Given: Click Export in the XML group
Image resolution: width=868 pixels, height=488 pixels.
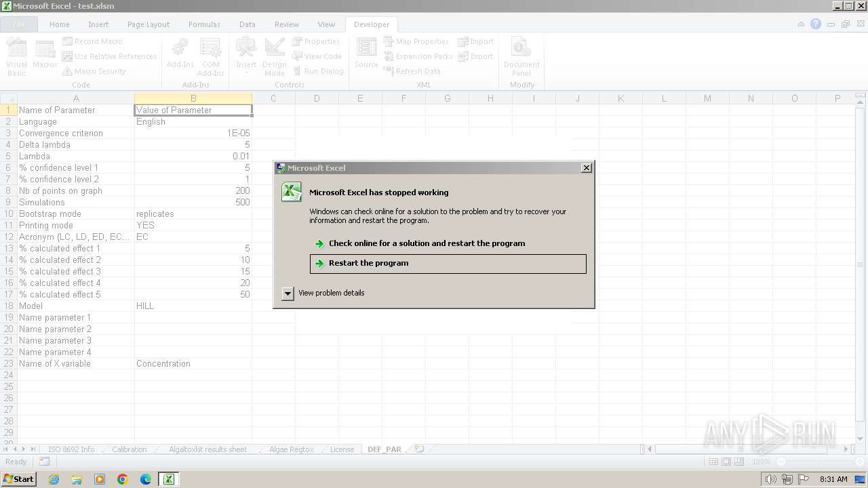Looking at the screenshot, I should tap(475, 56).
